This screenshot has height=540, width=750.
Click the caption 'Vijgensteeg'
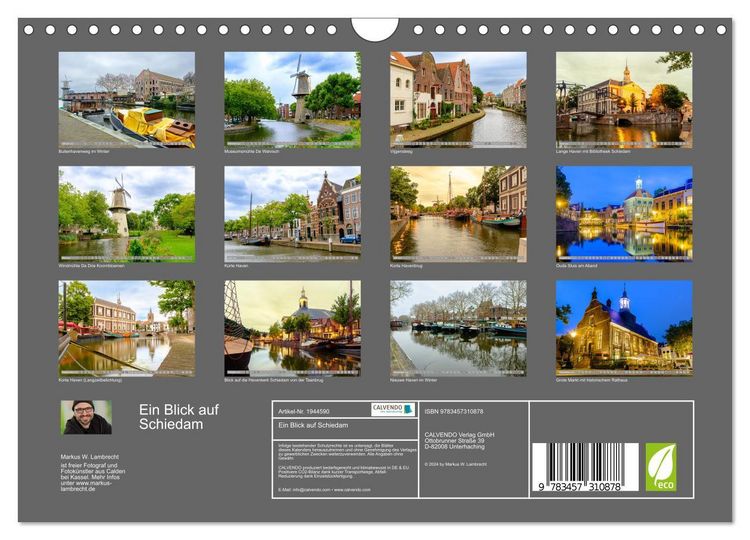click(x=401, y=151)
